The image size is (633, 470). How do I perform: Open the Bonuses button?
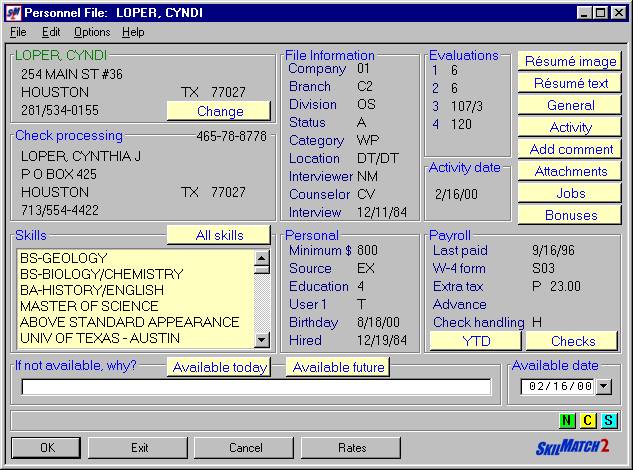(570, 215)
